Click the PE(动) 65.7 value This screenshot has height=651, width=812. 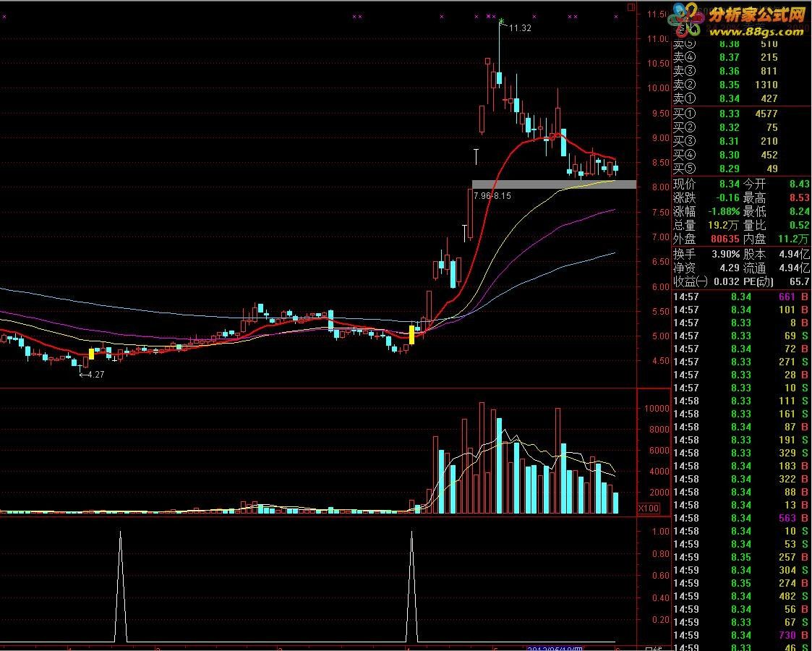[800, 281]
